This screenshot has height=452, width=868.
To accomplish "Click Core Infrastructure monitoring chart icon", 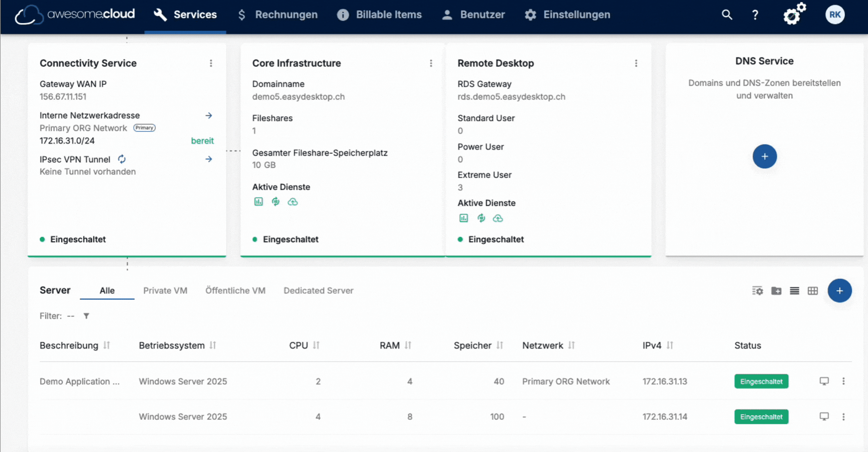I will (259, 202).
